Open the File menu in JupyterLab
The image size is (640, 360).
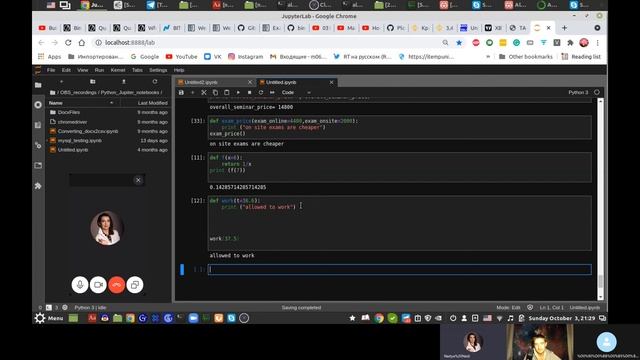click(51, 70)
